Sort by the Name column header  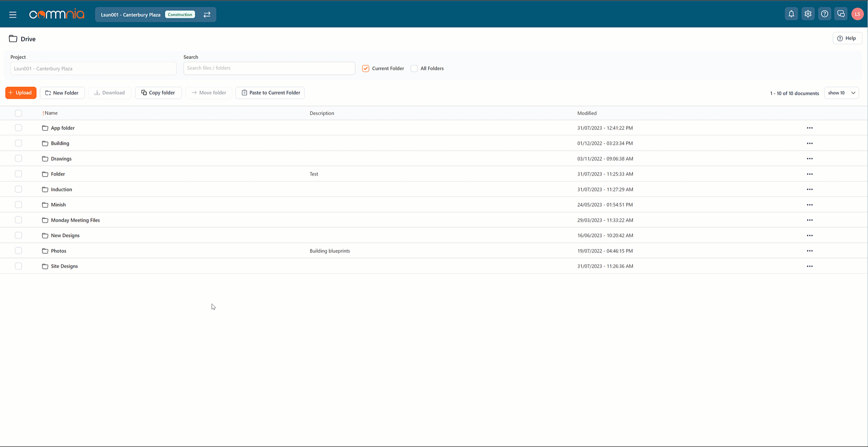point(51,113)
